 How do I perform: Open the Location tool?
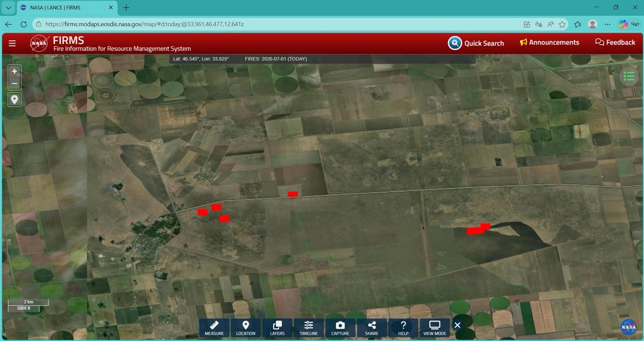pyautogui.click(x=246, y=328)
